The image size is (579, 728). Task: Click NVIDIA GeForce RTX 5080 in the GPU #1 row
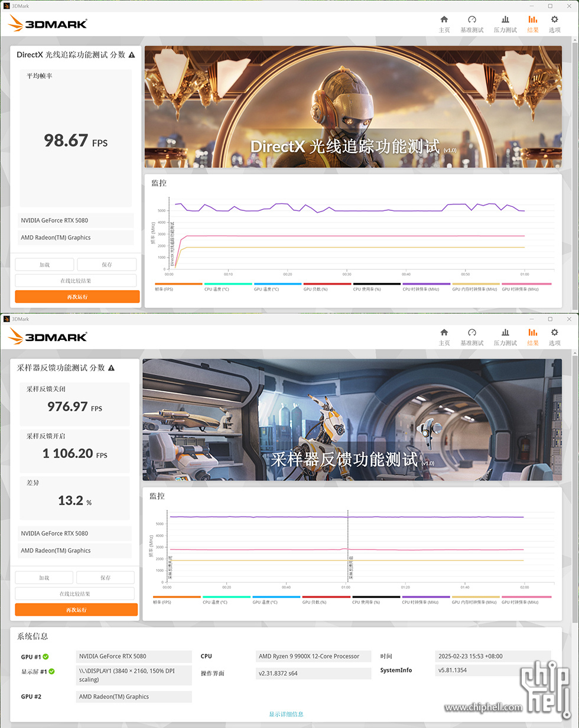(134, 656)
